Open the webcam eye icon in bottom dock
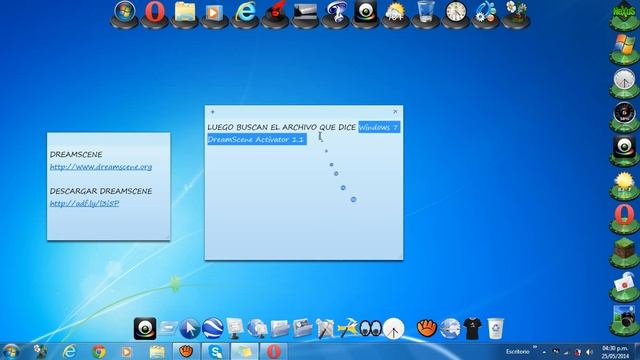Screen dimensions: 640x360 tap(145, 329)
